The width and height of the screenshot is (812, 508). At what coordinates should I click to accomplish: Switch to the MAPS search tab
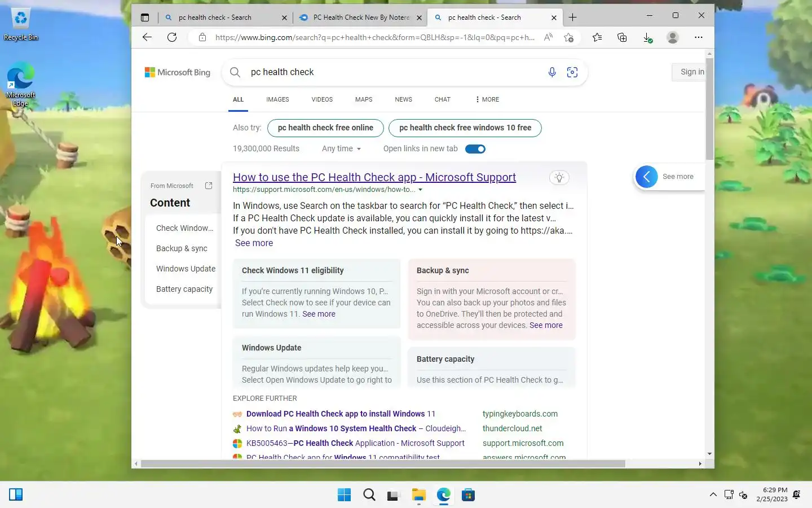point(364,99)
